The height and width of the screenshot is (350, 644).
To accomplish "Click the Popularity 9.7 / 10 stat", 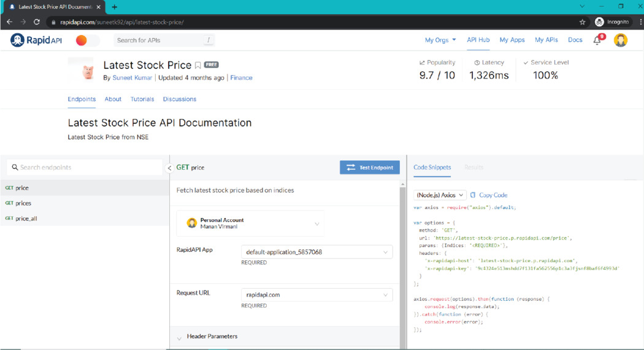I will [437, 70].
